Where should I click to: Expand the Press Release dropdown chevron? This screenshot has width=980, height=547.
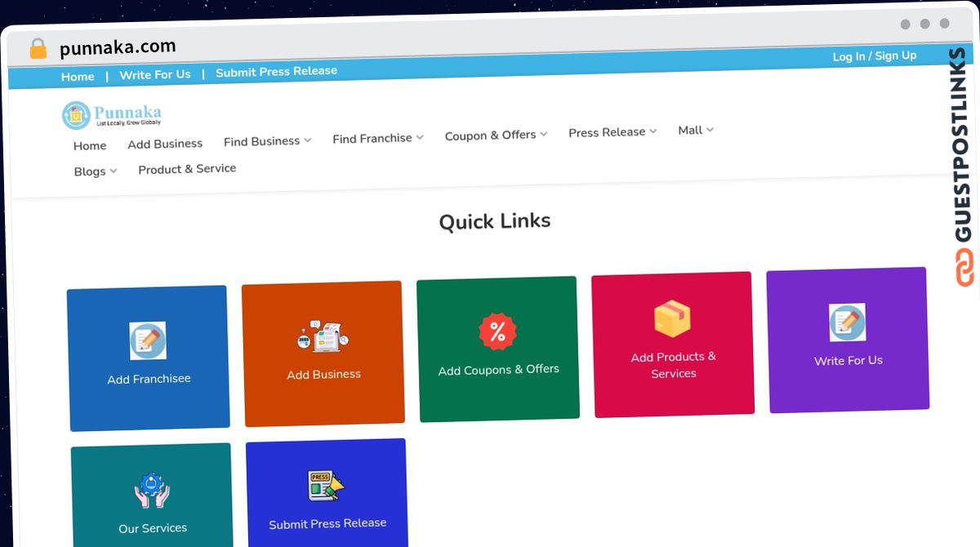[x=653, y=131]
